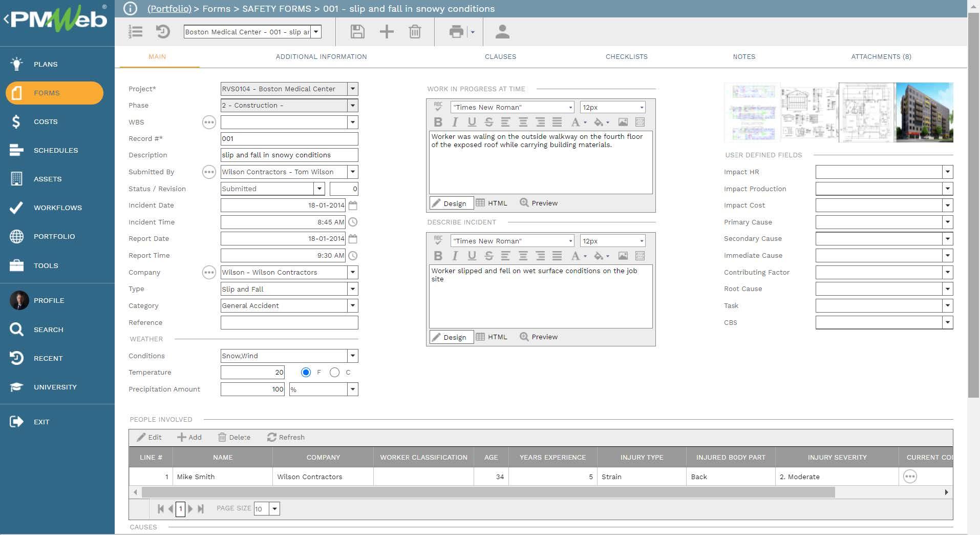The width and height of the screenshot is (980, 535).
Task: Open Report Time clock picker
Action: 353,256
